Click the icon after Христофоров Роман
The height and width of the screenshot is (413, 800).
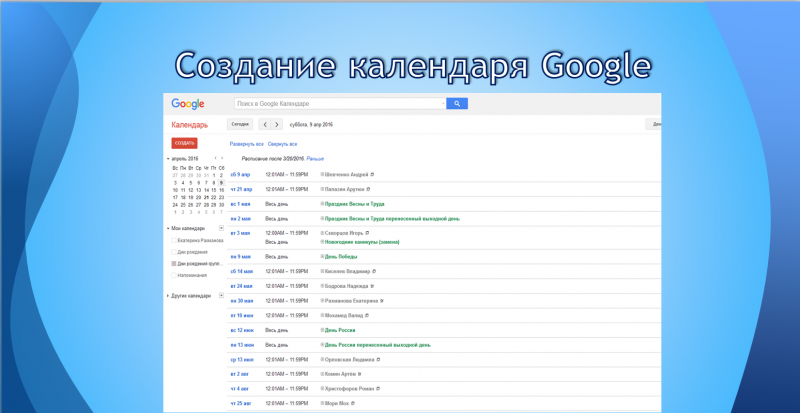(378, 389)
